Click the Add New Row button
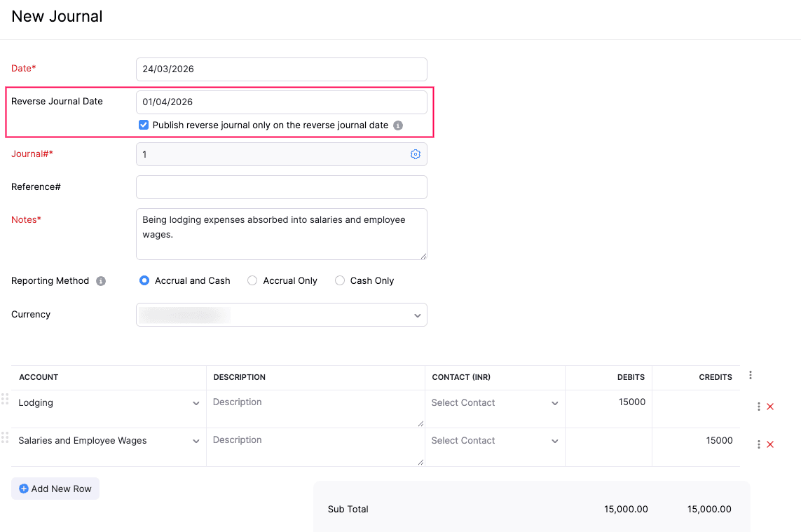This screenshot has width=801, height=532. (x=55, y=489)
